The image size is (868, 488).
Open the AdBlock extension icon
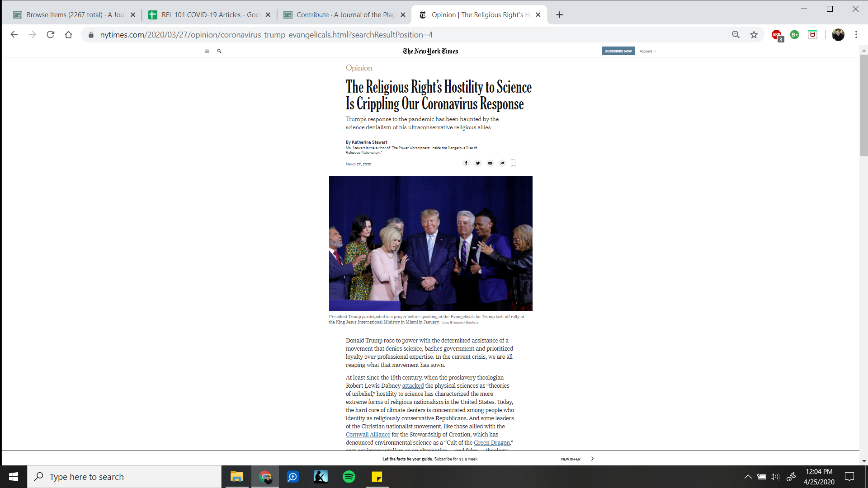point(777,35)
